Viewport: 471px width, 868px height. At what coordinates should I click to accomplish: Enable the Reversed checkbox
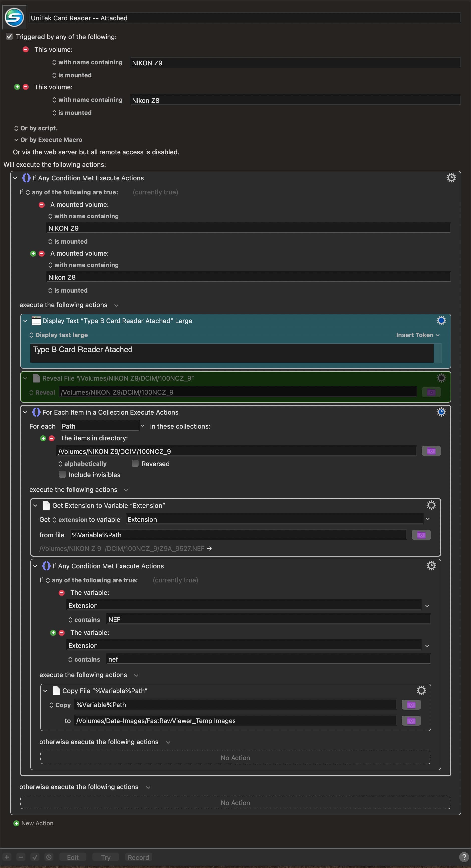135,463
